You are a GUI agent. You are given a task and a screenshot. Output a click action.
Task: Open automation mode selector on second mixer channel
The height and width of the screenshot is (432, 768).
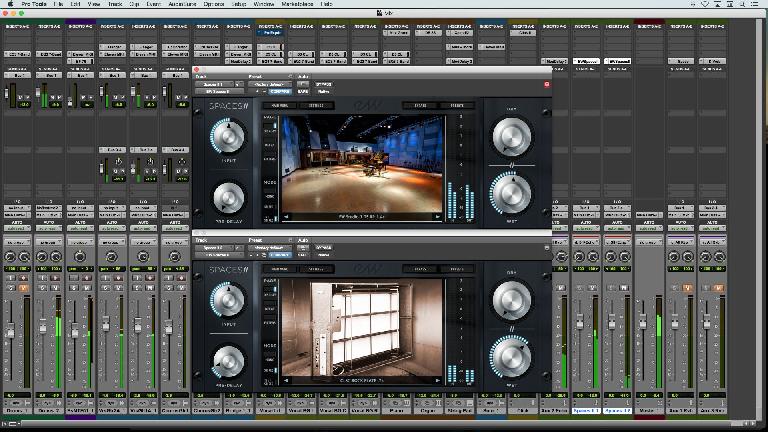pyautogui.click(x=48, y=228)
